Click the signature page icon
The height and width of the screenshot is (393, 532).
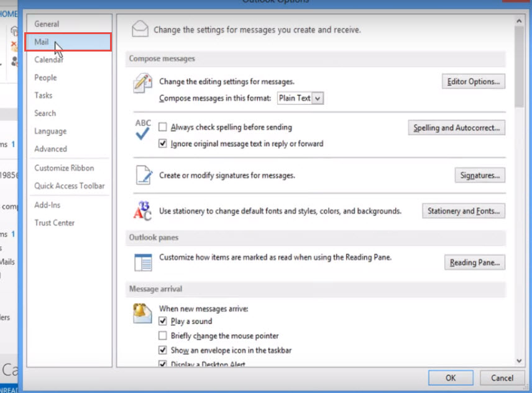point(144,175)
